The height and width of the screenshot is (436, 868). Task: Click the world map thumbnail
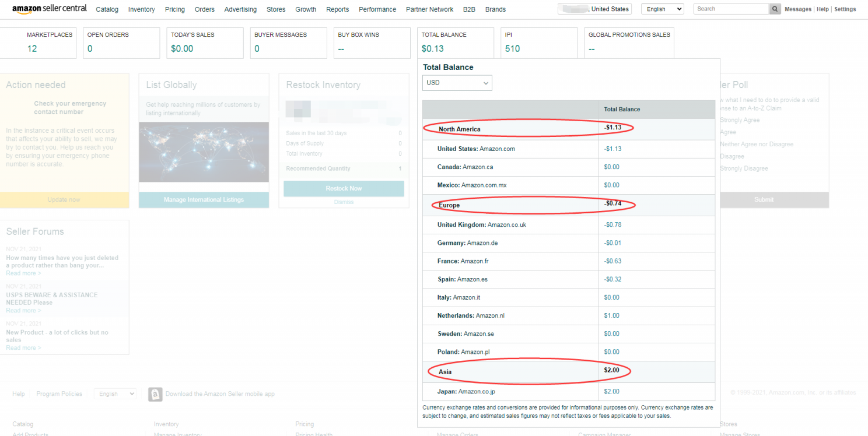204,152
